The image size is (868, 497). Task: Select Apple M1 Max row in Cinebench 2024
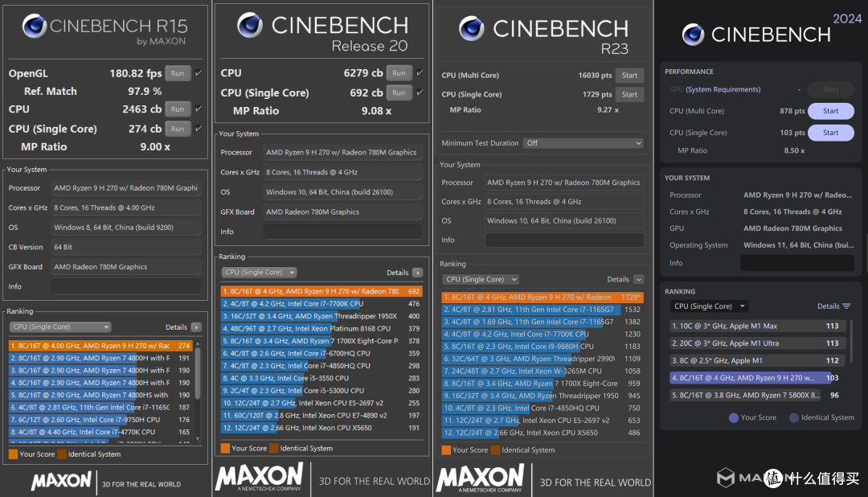click(x=757, y=326)
